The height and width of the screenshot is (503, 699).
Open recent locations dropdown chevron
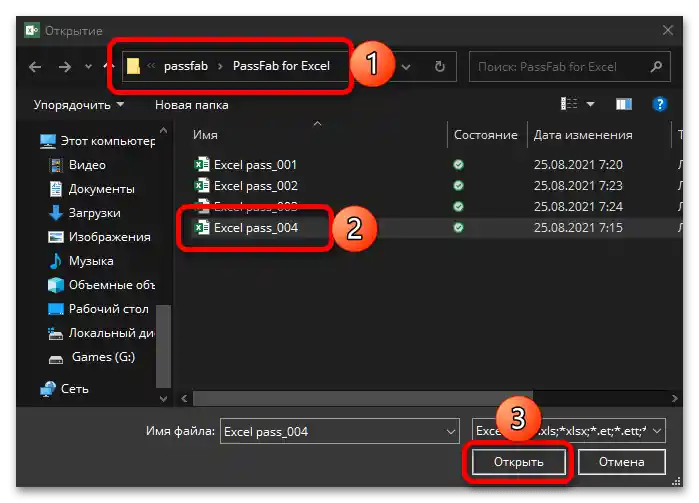click(x=88, y=67)
